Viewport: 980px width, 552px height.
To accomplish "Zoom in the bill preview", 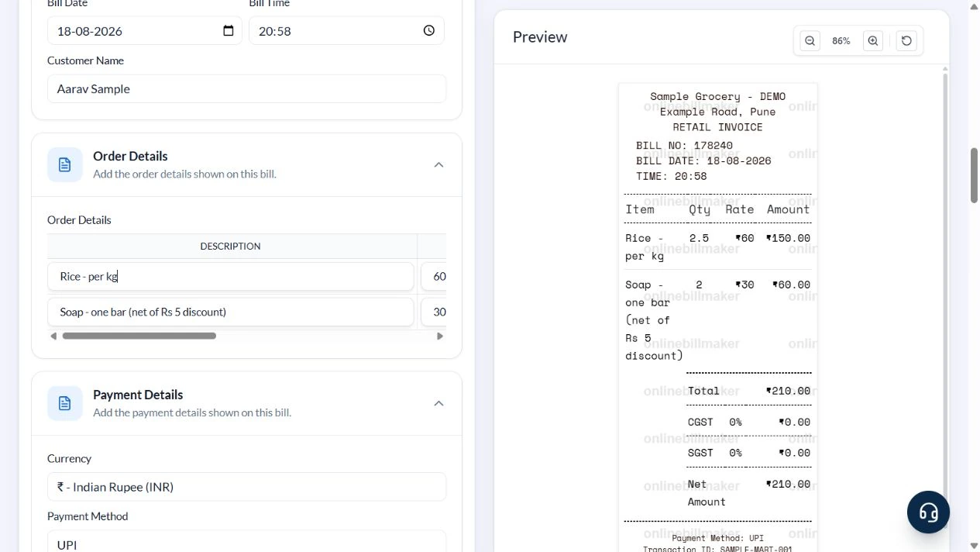I will [x=873, y=41].
